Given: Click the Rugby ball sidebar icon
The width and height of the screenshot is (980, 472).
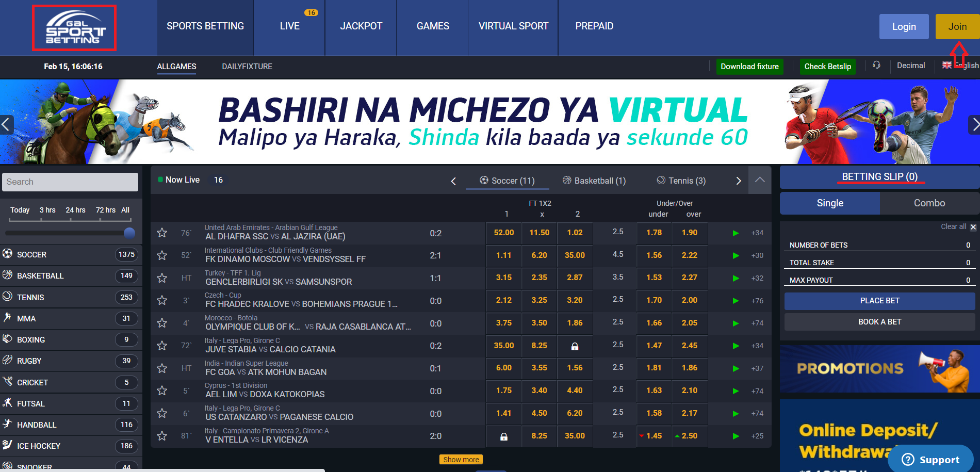Looking at the screenshot, I should pyautogui.click(x=8, y=360).
